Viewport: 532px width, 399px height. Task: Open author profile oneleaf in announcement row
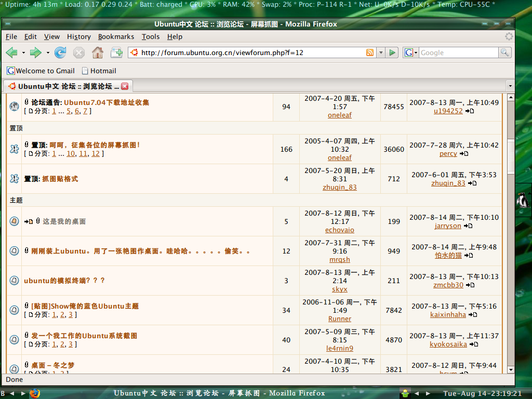[x=340, y=115]
